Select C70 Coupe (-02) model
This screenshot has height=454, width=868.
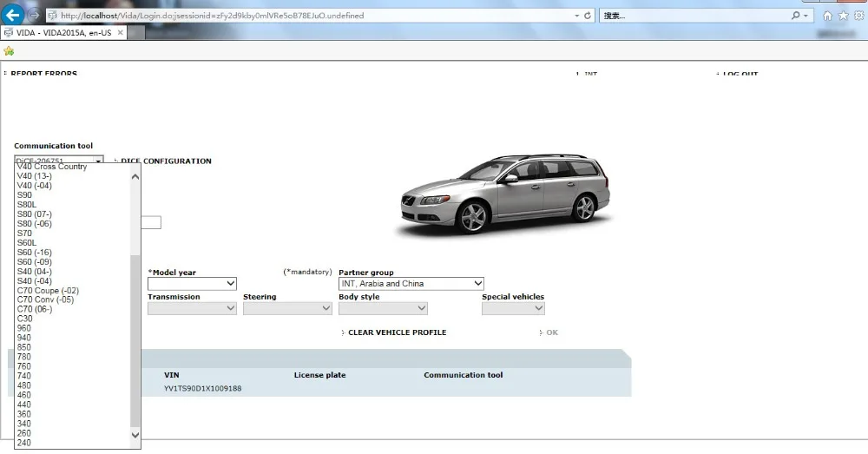coord(48,291)
